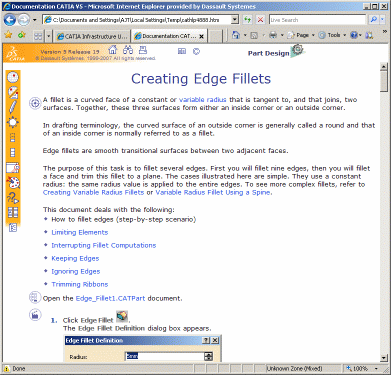391x375 pixels.
Task: Open the 100% zoom level dropdown in the status bar
Action: pyautogui.click(x=377, y=369)
